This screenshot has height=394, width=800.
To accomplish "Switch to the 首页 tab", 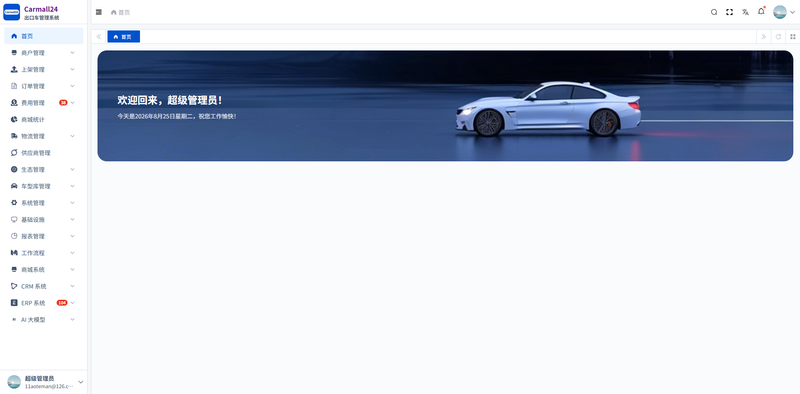I will 123,37.
